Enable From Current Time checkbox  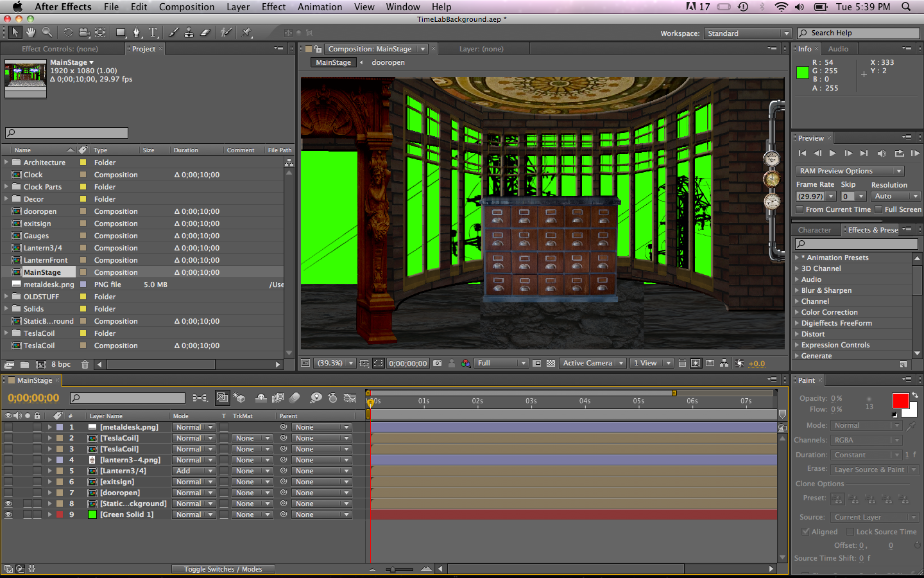click(800, 209)
